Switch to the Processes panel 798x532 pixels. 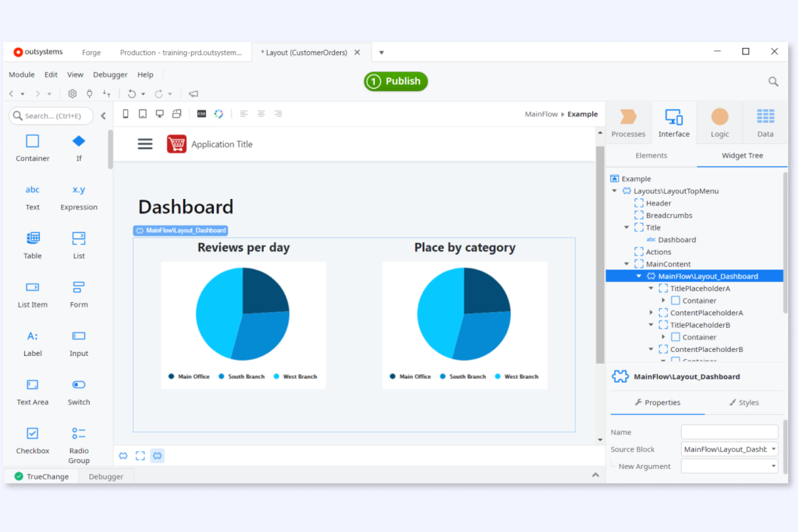(628, 122)
